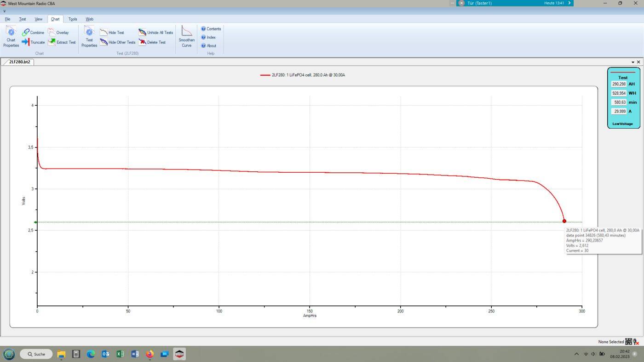Open the About dialog

pyautogui.click(x=209, y=45)
